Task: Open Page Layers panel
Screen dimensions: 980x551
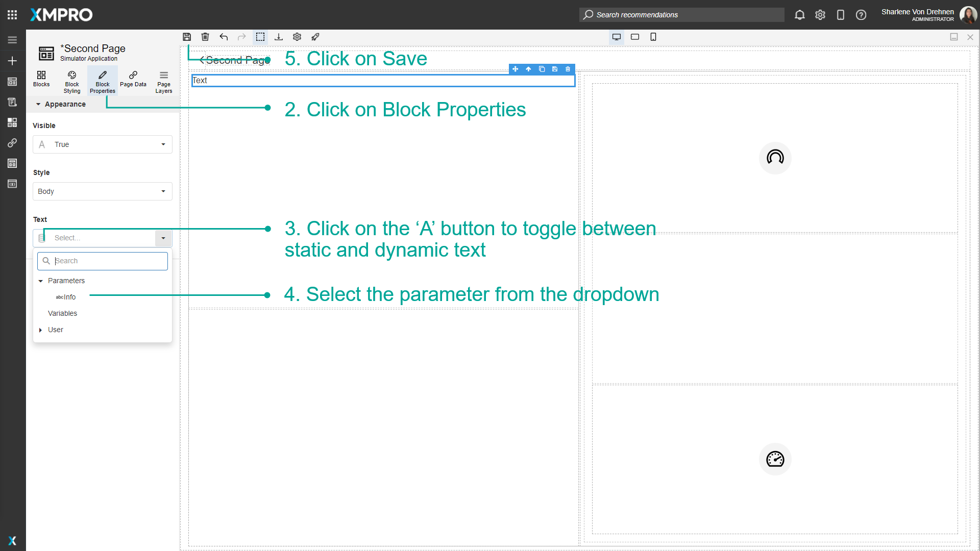Action: [x=163, y=80]
